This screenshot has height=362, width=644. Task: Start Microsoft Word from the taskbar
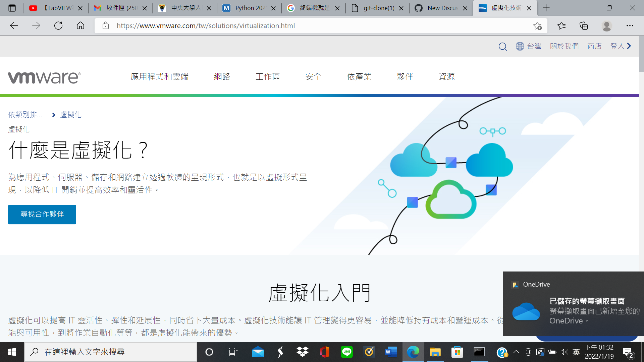click(x=391, y=352)
